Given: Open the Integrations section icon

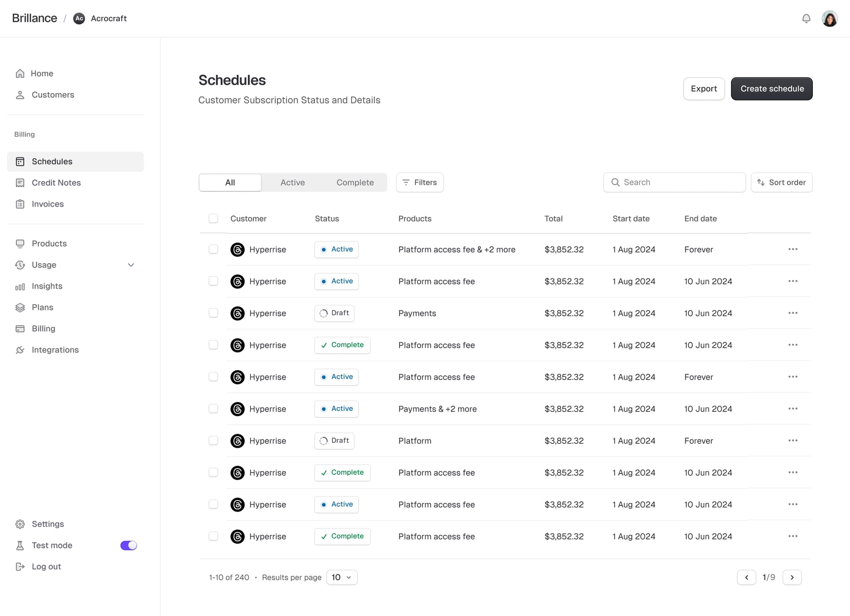Looking at the screenshot, I should 20,350.
